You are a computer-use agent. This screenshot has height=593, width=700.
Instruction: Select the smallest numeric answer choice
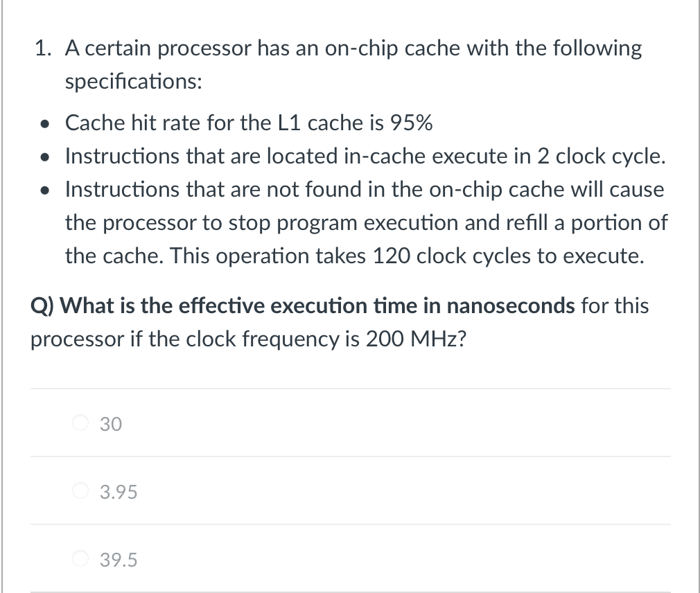pos(80,491)
